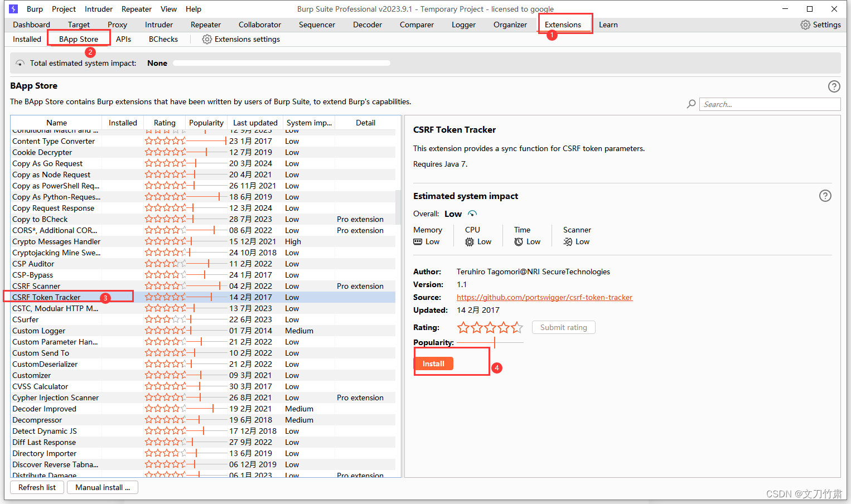851x504 pixels.
Task: Switch to the Decoder tab
Action: point(368,25)
